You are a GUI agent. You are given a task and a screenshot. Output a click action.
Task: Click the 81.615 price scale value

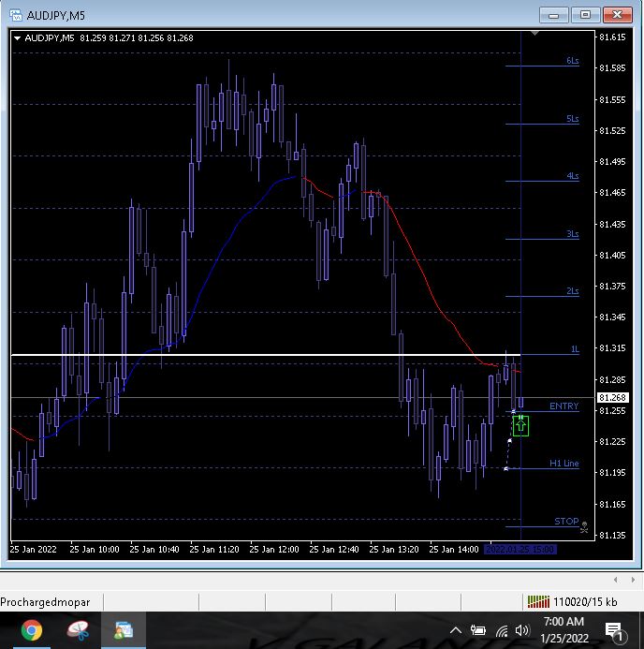(612, 37)
